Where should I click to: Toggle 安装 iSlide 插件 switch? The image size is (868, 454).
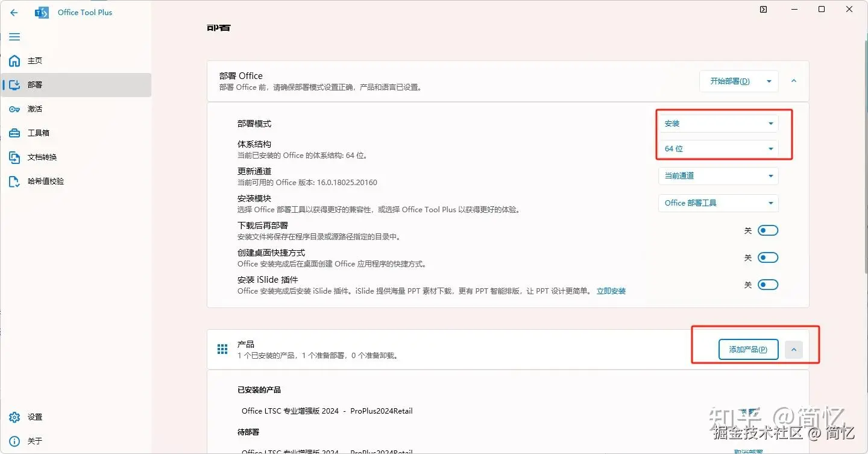(767, 285)
